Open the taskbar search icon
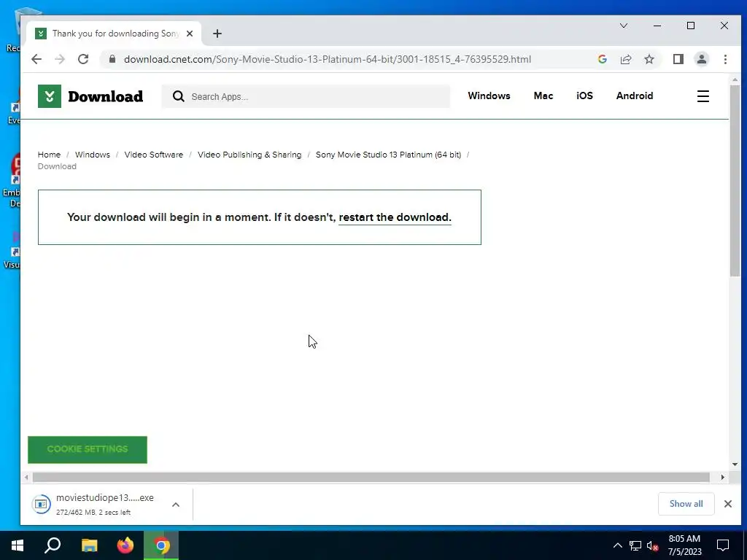 coord(53,545)
